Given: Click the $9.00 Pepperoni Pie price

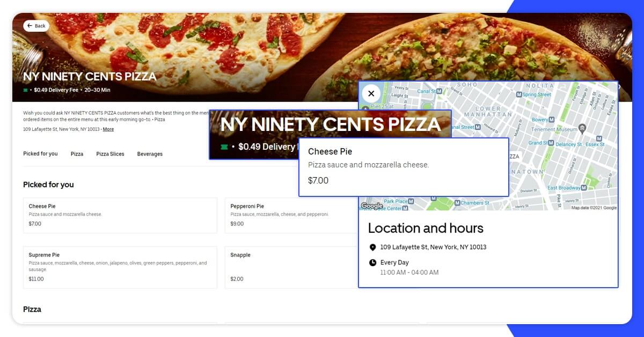Looking at the screenshot, I should point(237,224).
